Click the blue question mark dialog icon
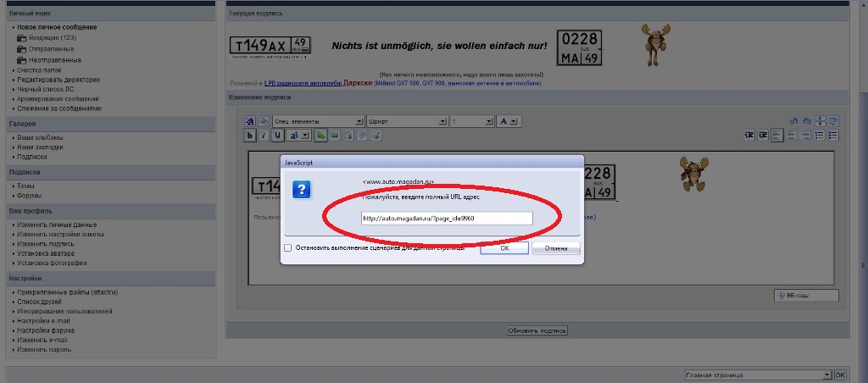 point(302,189)
